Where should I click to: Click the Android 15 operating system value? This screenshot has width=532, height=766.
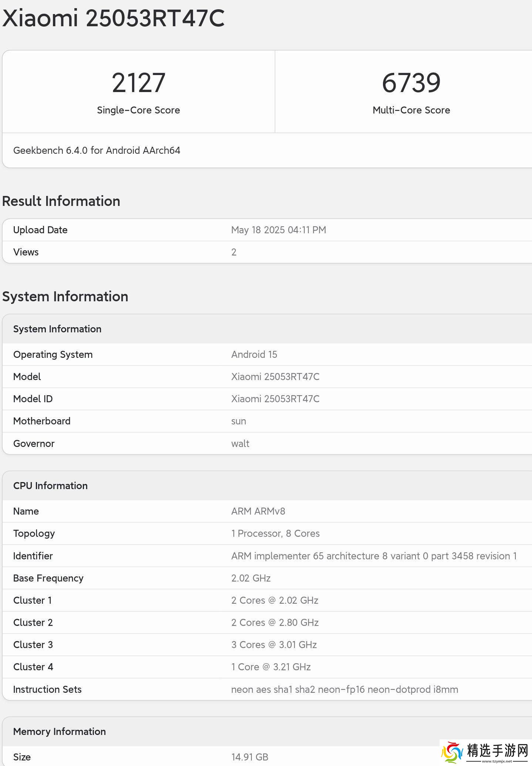point(254,355)
